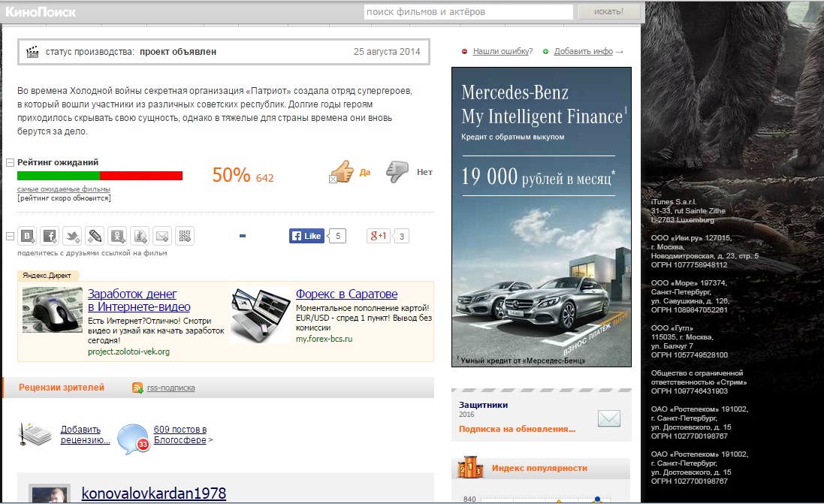
Task: Click the Moi Mir share icon
Action: pyautogui.click(x=140, y=236)
